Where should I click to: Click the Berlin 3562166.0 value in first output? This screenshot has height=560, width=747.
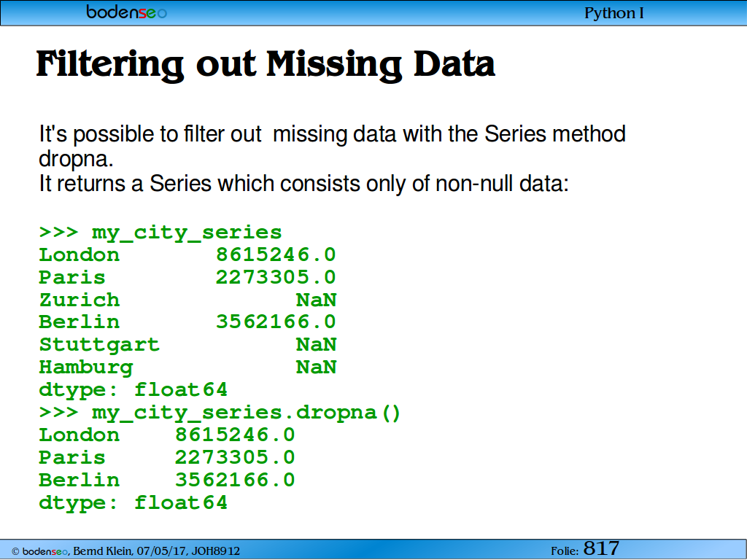[x=276, y=322]
